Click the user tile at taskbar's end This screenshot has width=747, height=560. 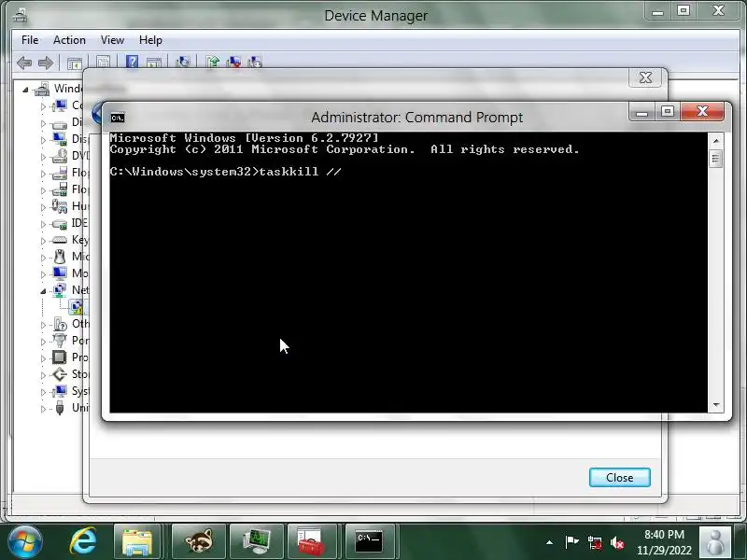pos(714,542)
